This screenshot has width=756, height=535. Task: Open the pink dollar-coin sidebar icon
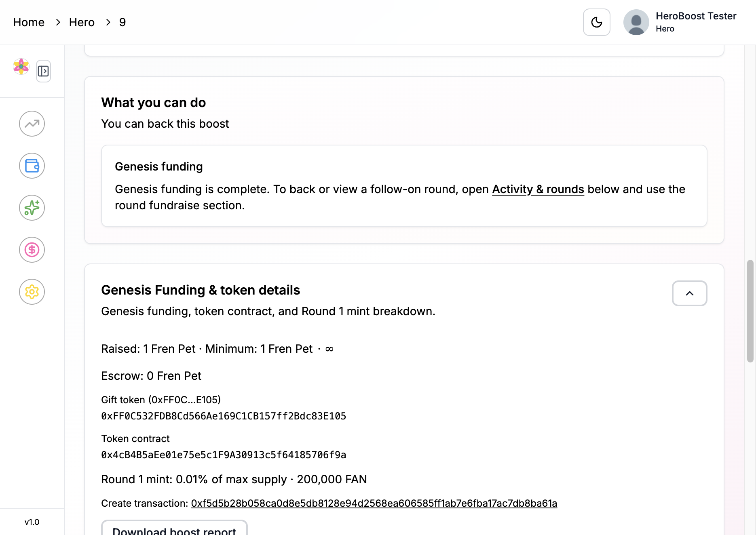(x=32, y=250)
